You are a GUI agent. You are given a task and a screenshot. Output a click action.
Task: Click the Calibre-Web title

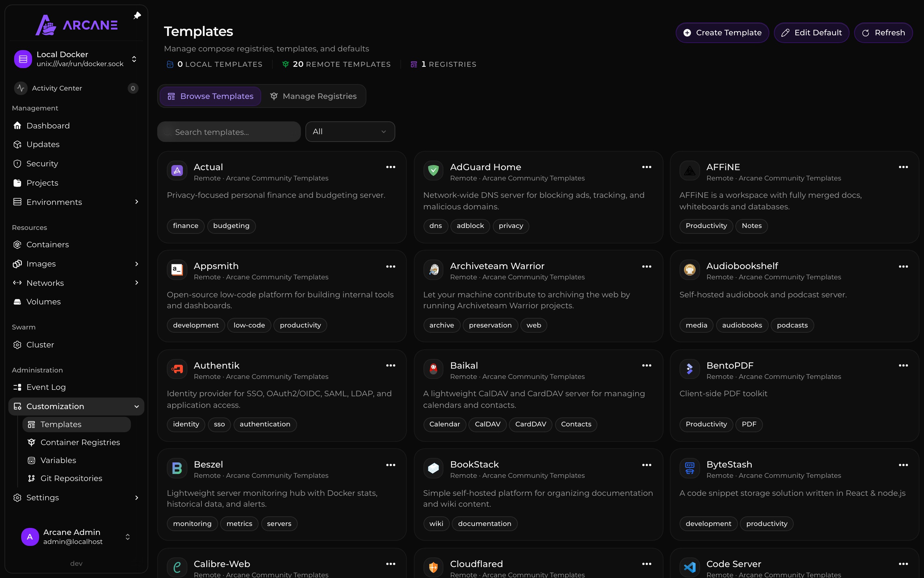(222, 564)
